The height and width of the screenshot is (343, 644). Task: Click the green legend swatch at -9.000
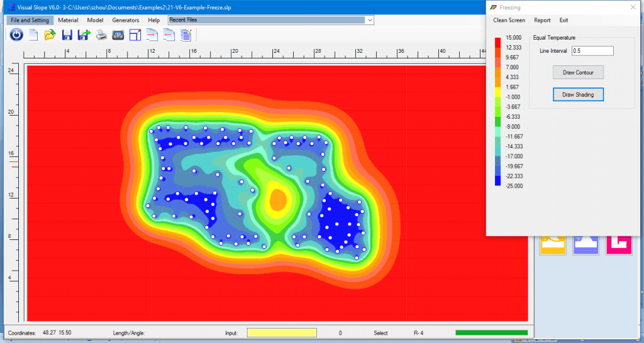pos(498,121)
